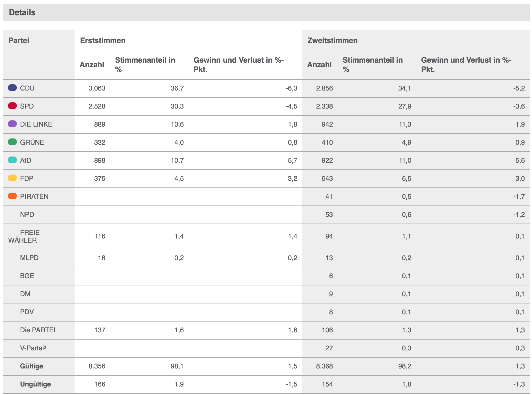
Task: Select the FDP party label
Action: pyautogui.click(x=27, y=178)
